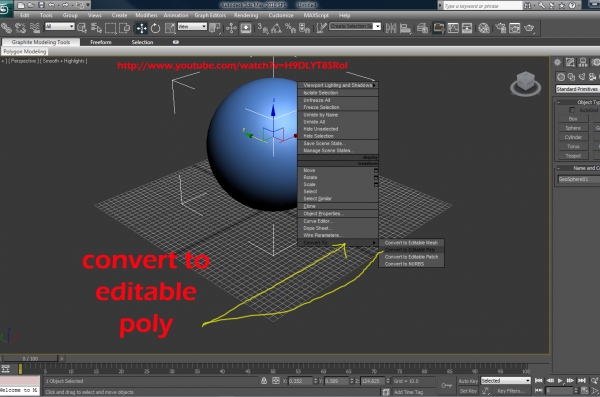Enable the AutoGrid checkbox
Image resolution: width=600 pixels, height=397 pixels.
[x=572, y=110]
